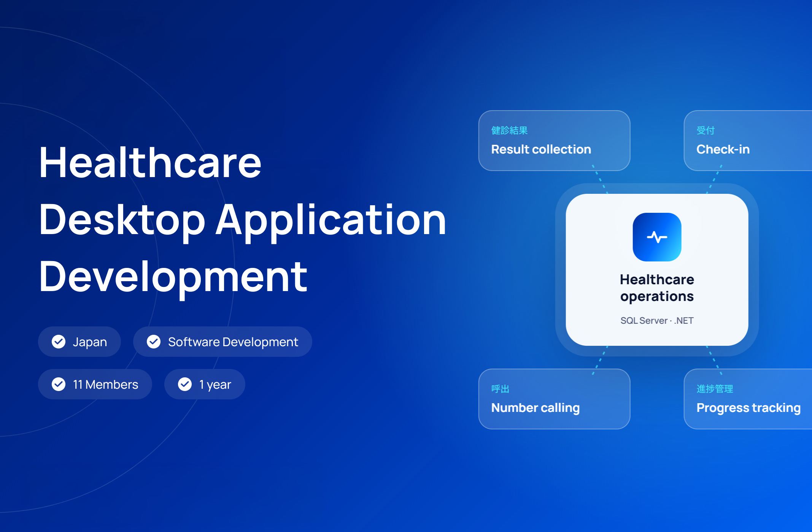
Task: Select the 11 Members tag pill
Action: (x=95, y=384)
